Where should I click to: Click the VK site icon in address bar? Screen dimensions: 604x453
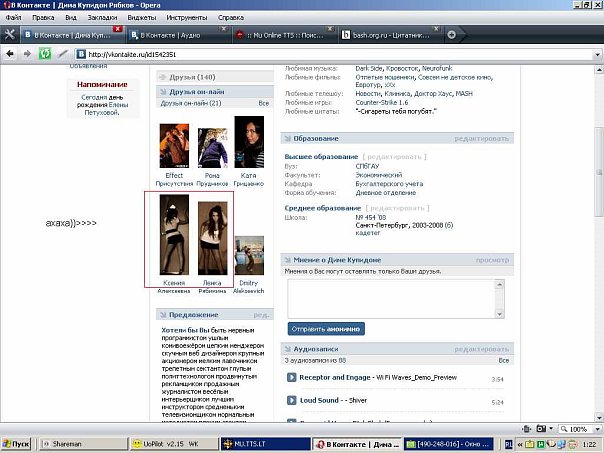pos(81,54)
